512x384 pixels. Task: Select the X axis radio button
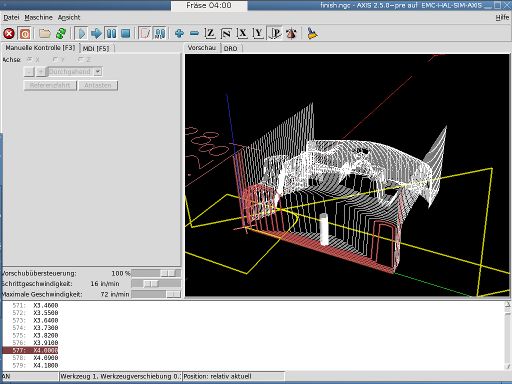(x=32, y=60)
